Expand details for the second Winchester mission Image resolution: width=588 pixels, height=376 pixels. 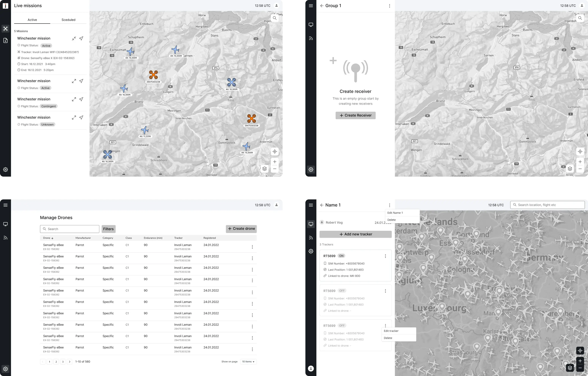click(74, 81)
